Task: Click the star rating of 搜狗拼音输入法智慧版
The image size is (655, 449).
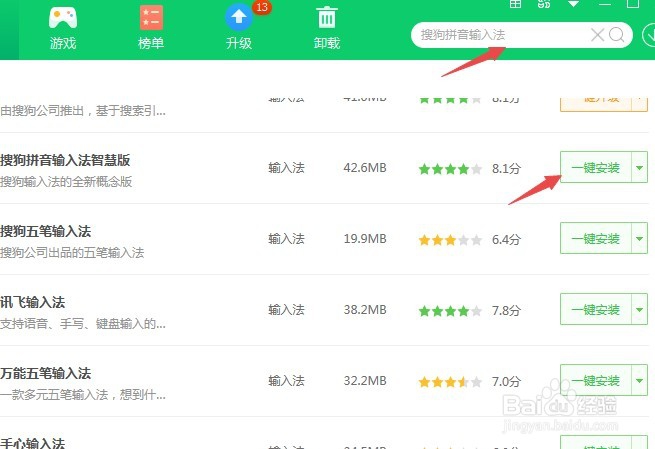Action: [x=450, y=169]
